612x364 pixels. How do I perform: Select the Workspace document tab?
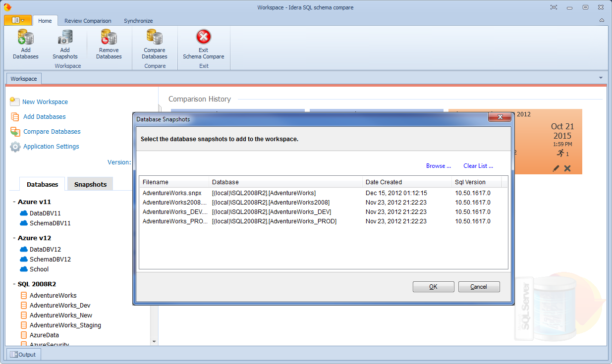click(x=24, y=79)
